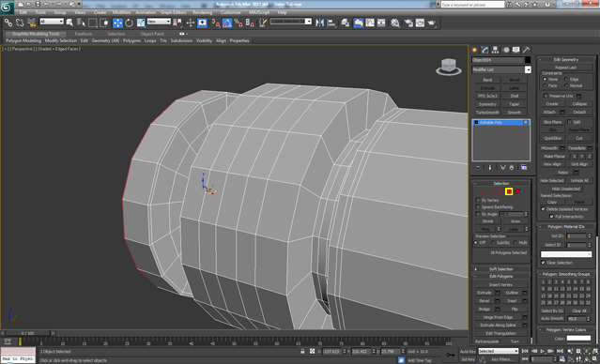
Task: Toggle the Selection Lock padlock icon
Action: 302,352
